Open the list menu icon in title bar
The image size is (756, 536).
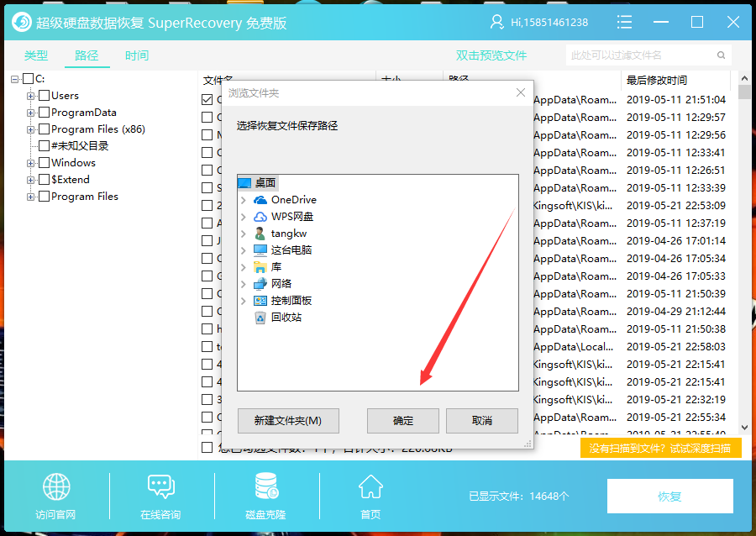click(x=624, y=22)
